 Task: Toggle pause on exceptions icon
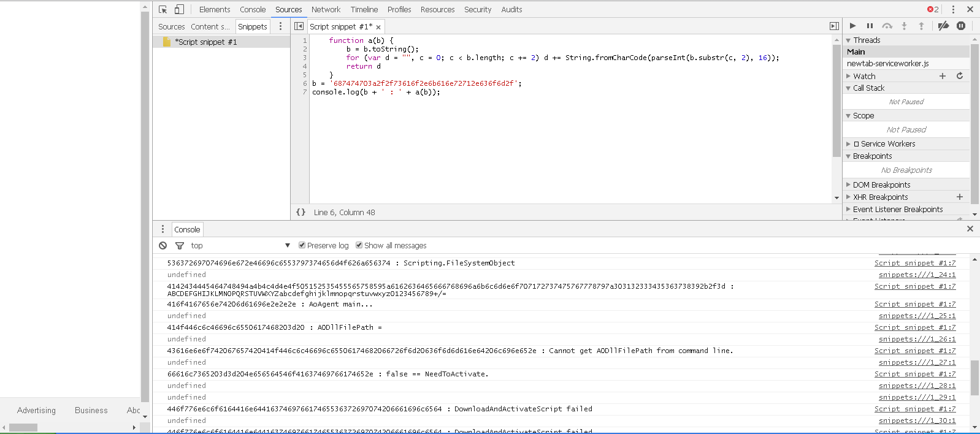961,26
